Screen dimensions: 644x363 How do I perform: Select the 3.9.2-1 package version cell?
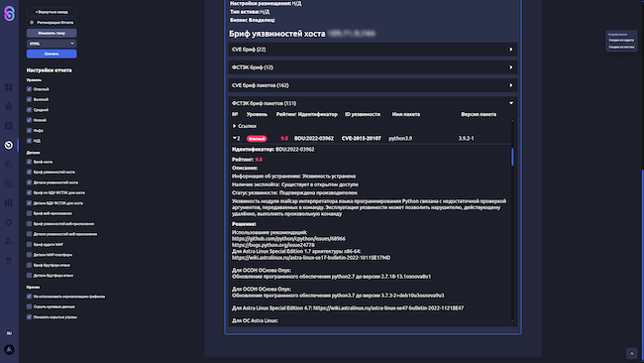click(466, 139)
